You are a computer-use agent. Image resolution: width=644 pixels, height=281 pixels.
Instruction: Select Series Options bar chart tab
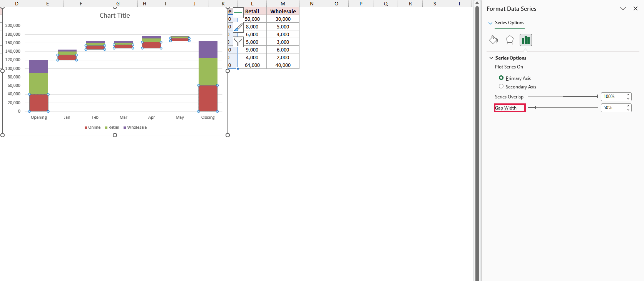[526, 40]
